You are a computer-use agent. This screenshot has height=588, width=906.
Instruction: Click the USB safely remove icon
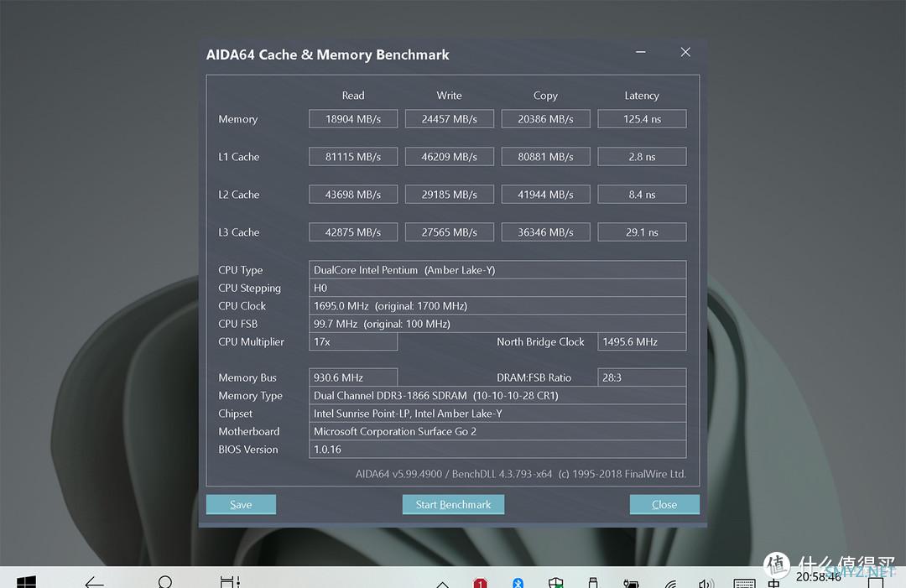click(593, 583)
